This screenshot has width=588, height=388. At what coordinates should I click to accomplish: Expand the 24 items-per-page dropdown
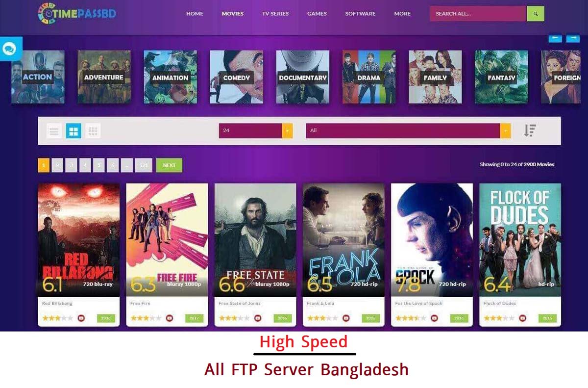[256, 130]
